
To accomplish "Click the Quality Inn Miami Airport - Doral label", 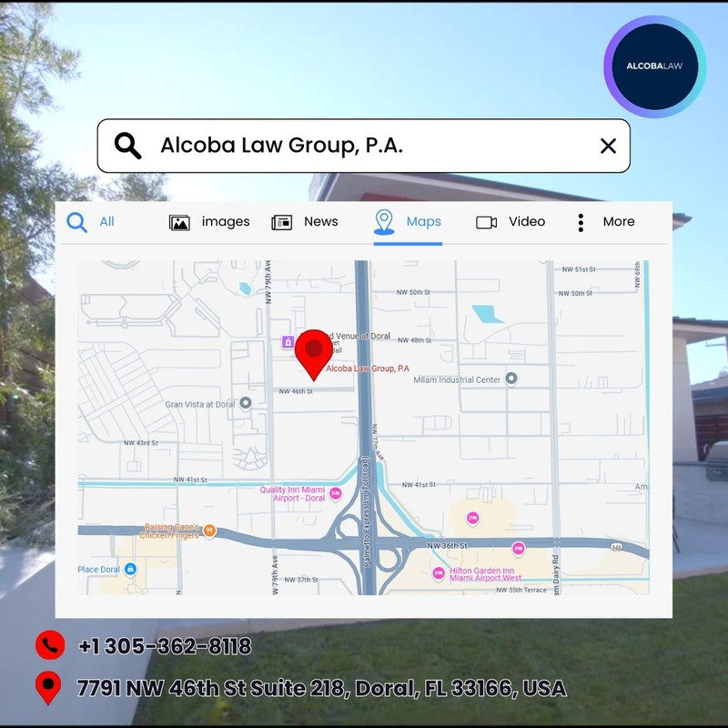I will 292,493.
